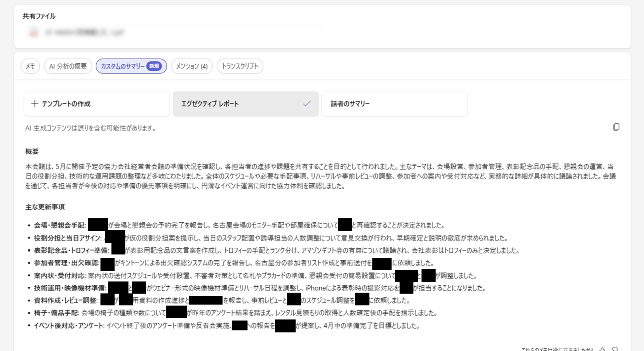Click the thumbs-down feedback icon
The height and width of the screenshot is (351, 644).
coord(615,349)
